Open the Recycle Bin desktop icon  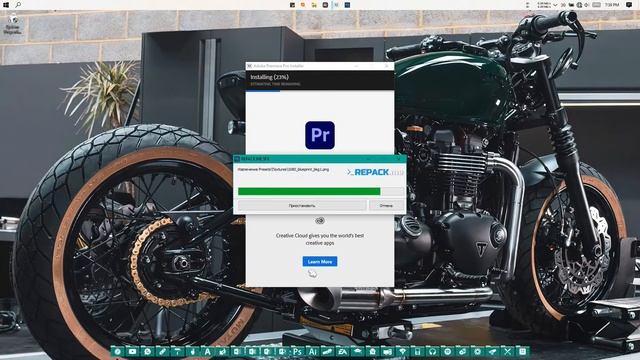(x=13, y=24)
